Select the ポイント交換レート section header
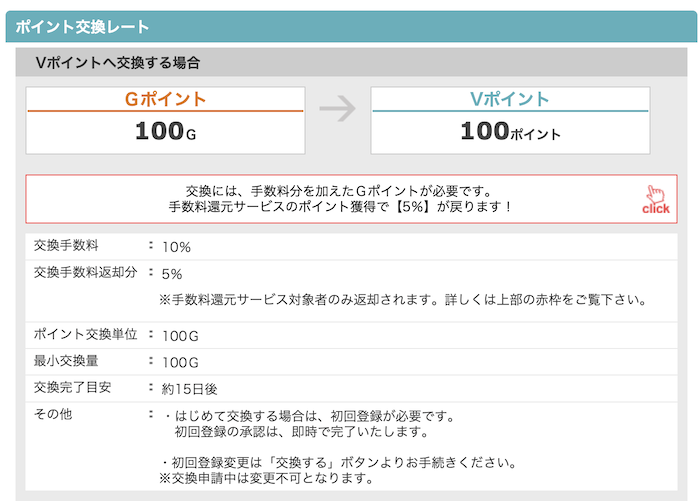The width and height of the screenshot is (698, 501). [x=83, y=26]
